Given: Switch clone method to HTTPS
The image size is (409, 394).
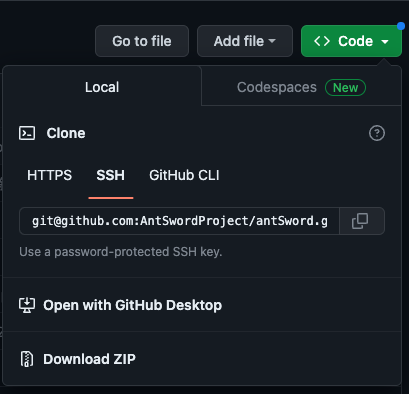Looking at the screenshot, I should pos(49,175).
